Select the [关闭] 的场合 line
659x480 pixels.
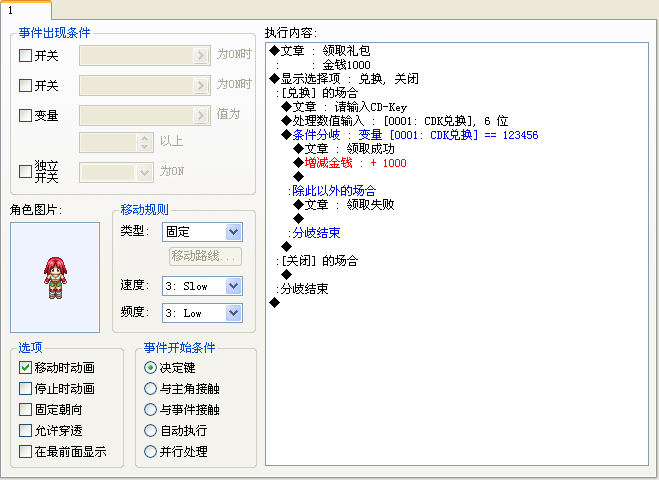pos(316,261)
